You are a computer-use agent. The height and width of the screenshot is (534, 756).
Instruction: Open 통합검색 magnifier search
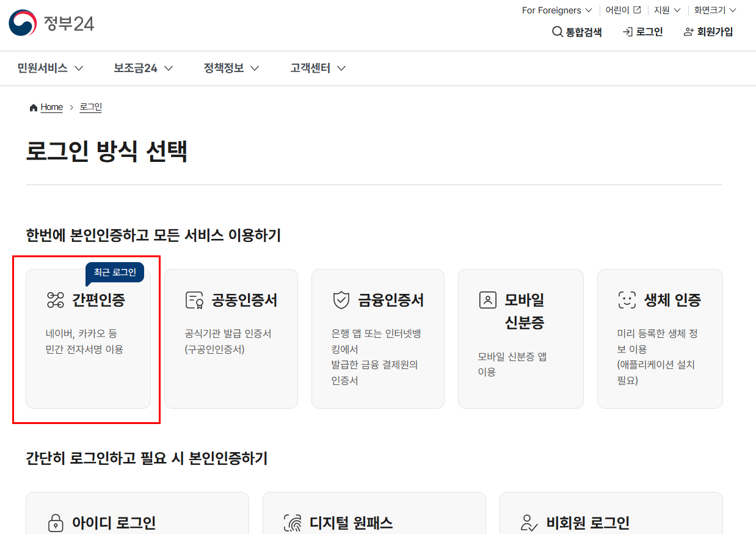tap(557, 32)
